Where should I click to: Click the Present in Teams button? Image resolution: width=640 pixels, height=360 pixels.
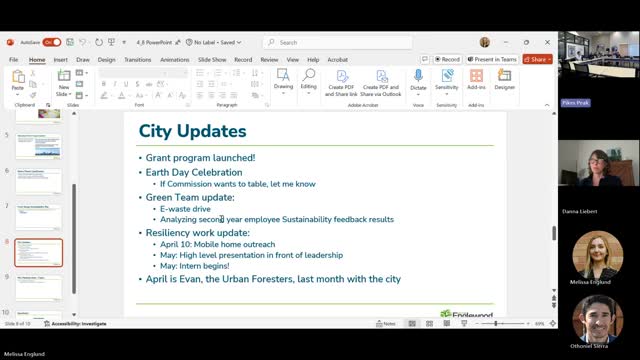(x=492, y=60)
